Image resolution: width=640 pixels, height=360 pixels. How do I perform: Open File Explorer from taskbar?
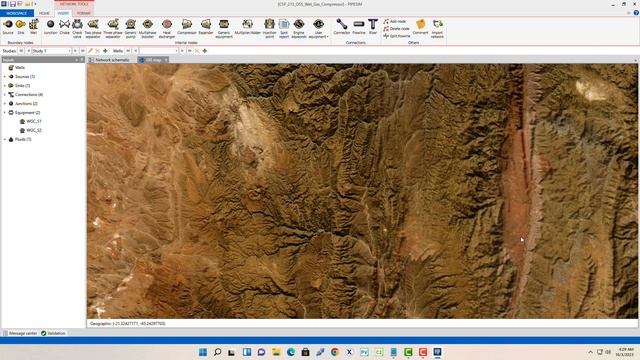point(276,352)
